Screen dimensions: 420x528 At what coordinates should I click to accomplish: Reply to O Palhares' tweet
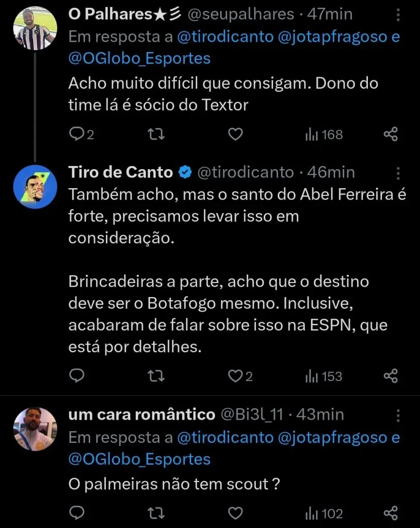point(77,135)
